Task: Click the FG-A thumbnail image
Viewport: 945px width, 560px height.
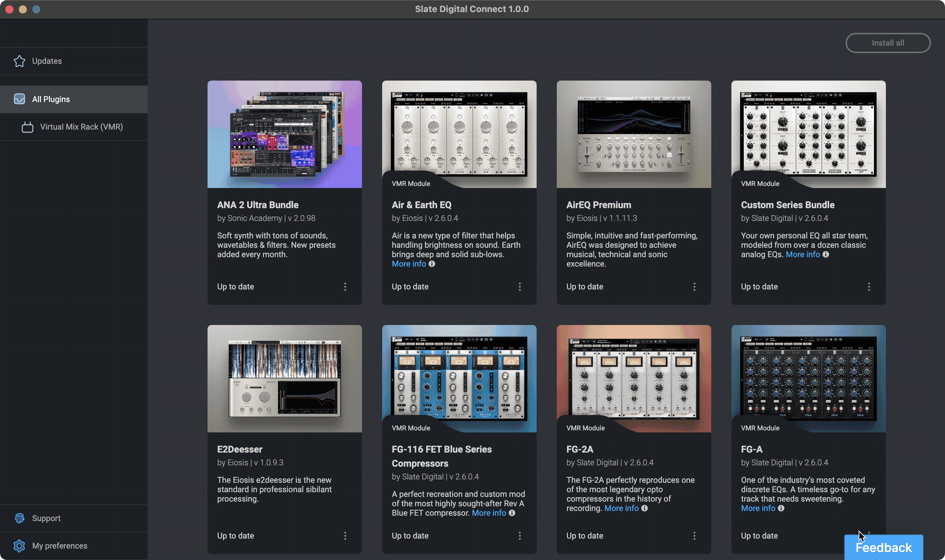Action: 809,379
